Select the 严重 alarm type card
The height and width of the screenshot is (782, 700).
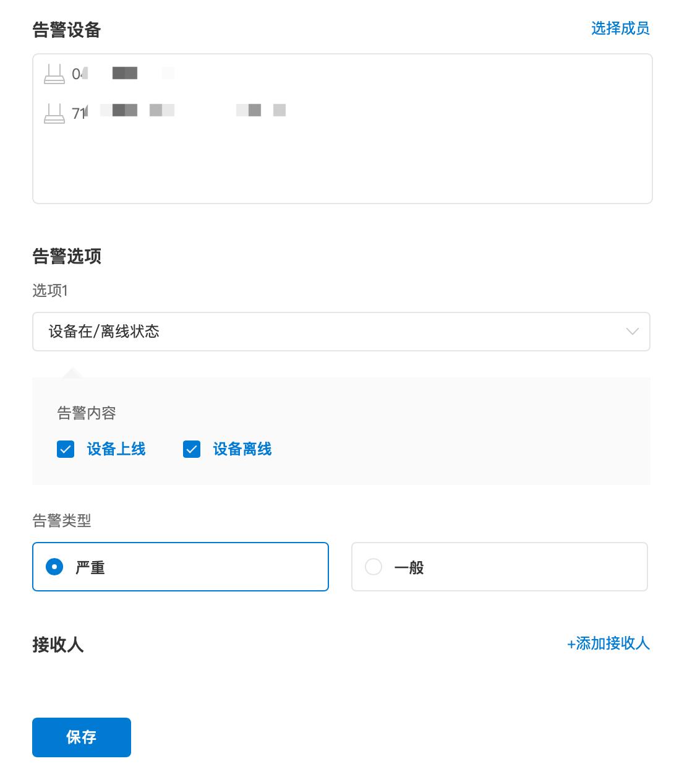180,566
